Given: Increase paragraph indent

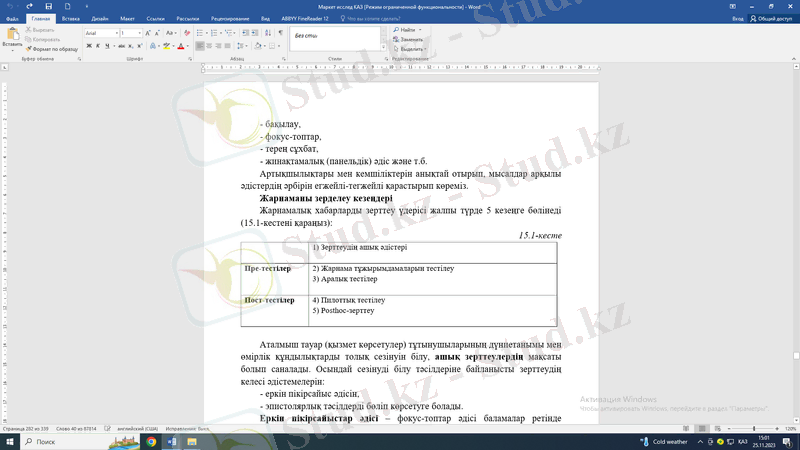Looking at the screenshot, I should (255, 33).
